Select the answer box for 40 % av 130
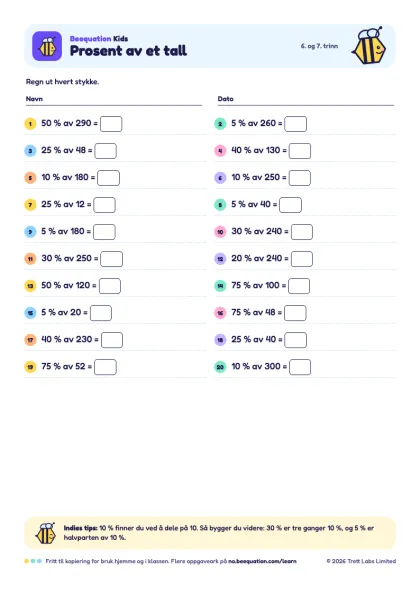The image size is (420, 595). (x=300, y=151)
